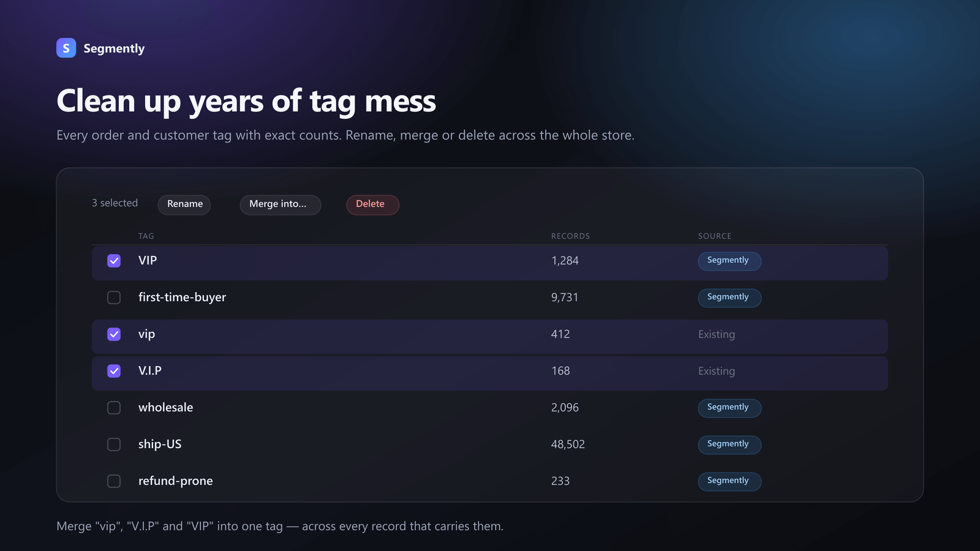Check the ship-US tag checkbox
The height and width of the screenshot is (551, 980).
click(114, 444)
